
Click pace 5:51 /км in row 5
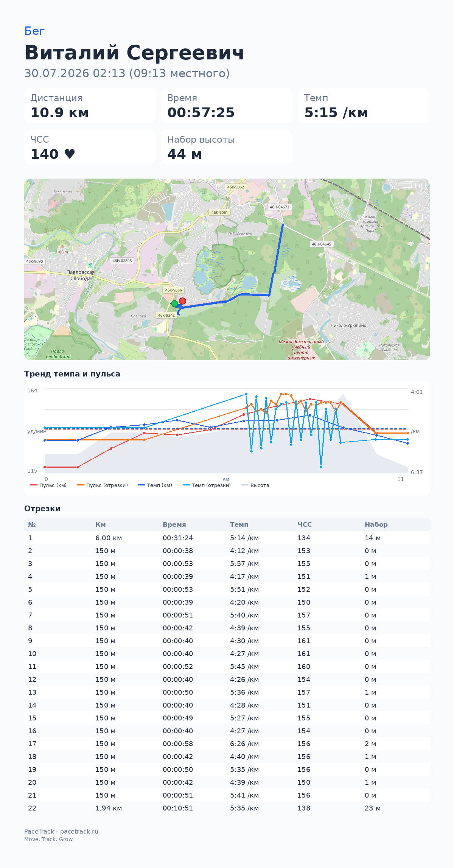point(244,590)
